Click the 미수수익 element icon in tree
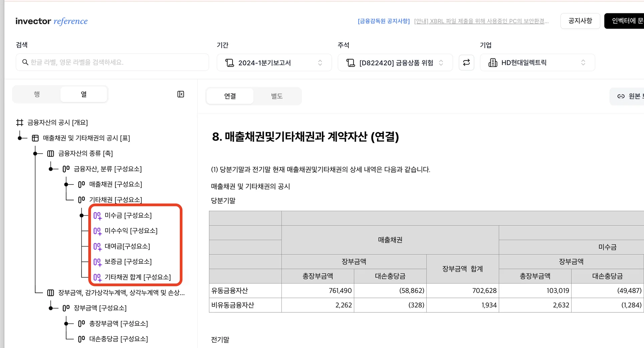Viewport: 644px width, 348px height. [97, 231]
